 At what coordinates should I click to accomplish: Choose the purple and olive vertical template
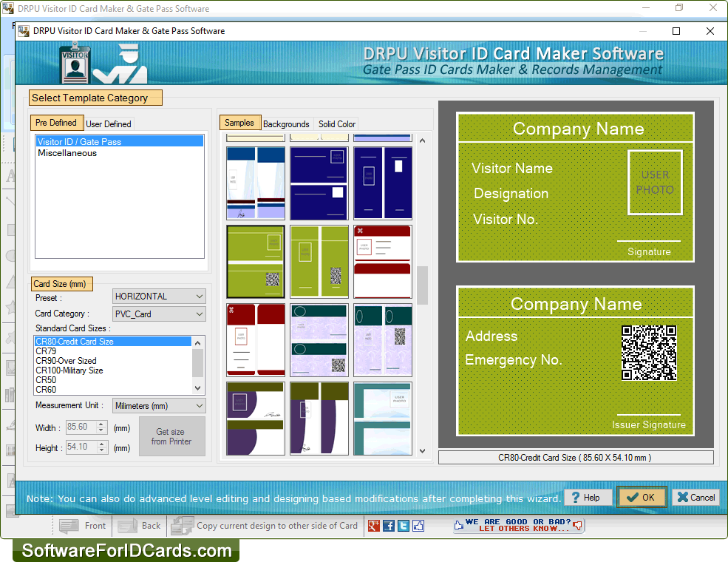pyautogui.click(x=319, y=419)
